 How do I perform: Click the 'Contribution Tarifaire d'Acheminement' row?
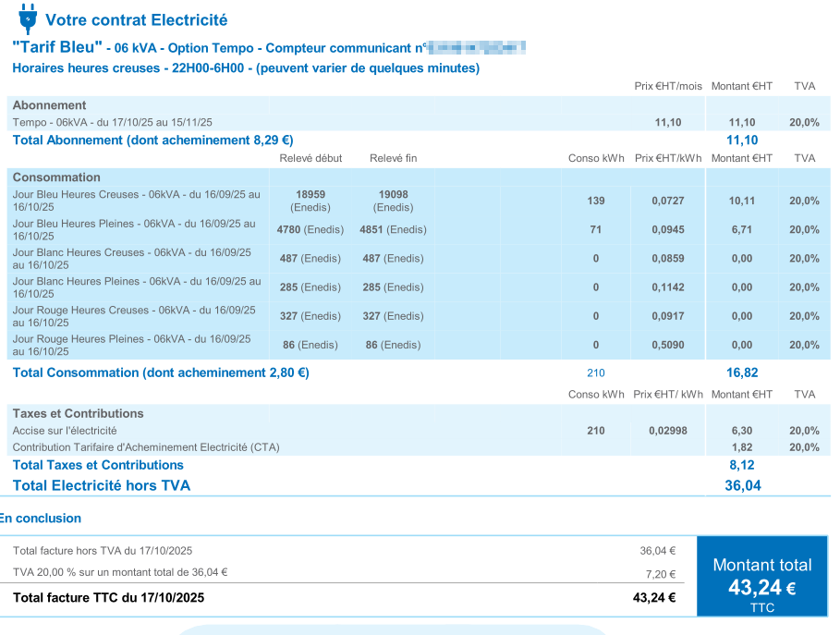(x=146, y=447)
